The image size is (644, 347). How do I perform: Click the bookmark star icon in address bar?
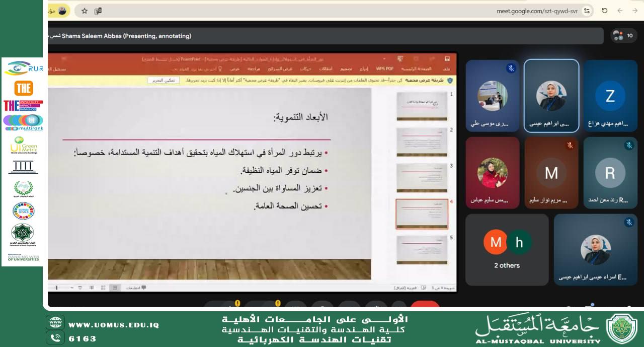click(x=85, y=11)
